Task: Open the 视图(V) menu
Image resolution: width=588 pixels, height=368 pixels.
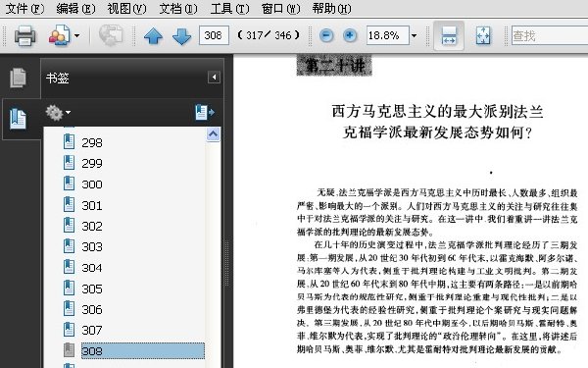Action: point(126,8)
